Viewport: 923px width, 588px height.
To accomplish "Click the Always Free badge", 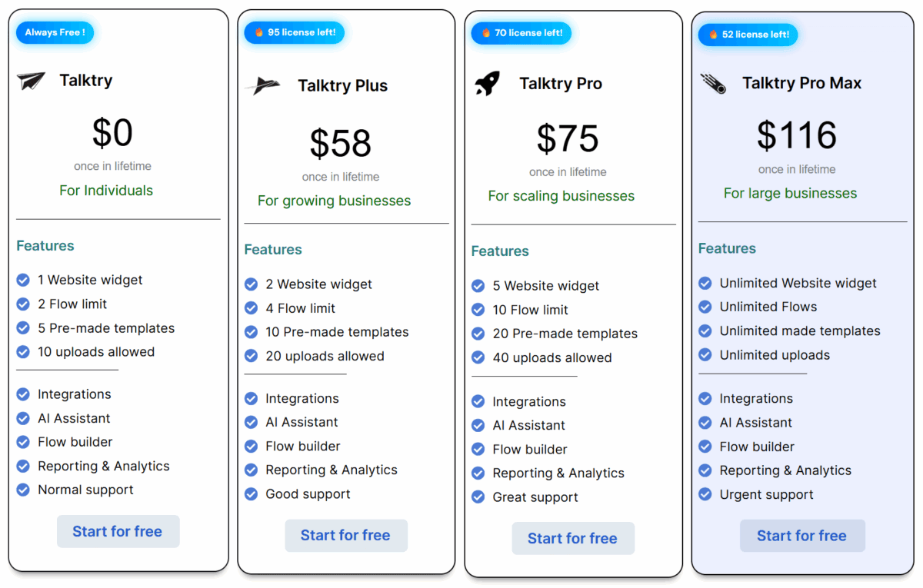I will point(55,32).
